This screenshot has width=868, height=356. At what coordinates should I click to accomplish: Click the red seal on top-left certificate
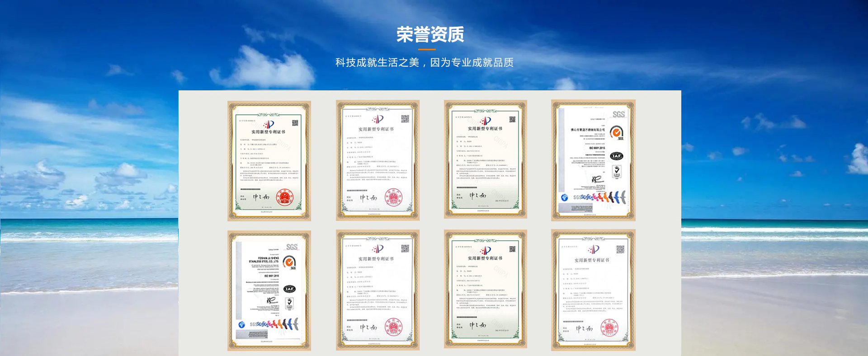click(285, 197)
